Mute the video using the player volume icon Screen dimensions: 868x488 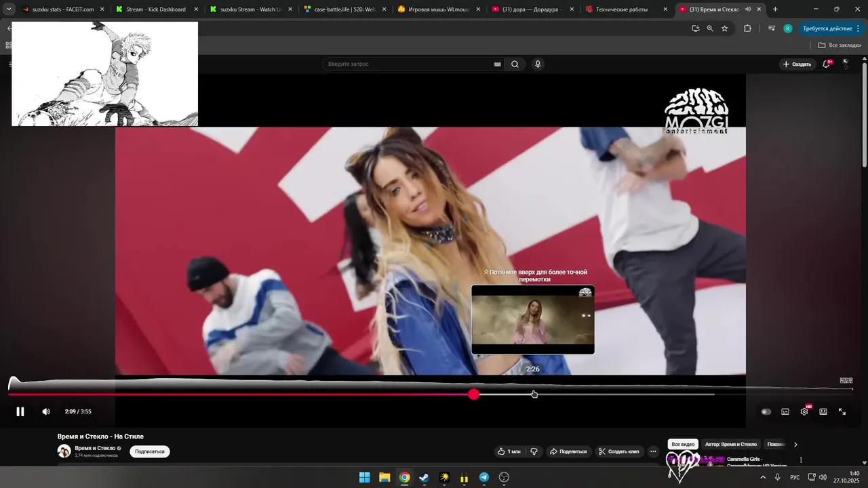click(46, 411)
